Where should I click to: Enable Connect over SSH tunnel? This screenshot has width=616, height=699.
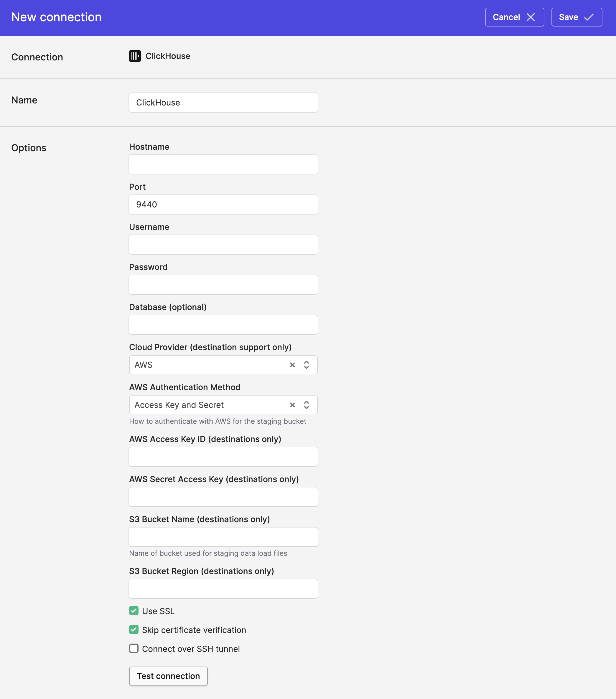[134, 648]
